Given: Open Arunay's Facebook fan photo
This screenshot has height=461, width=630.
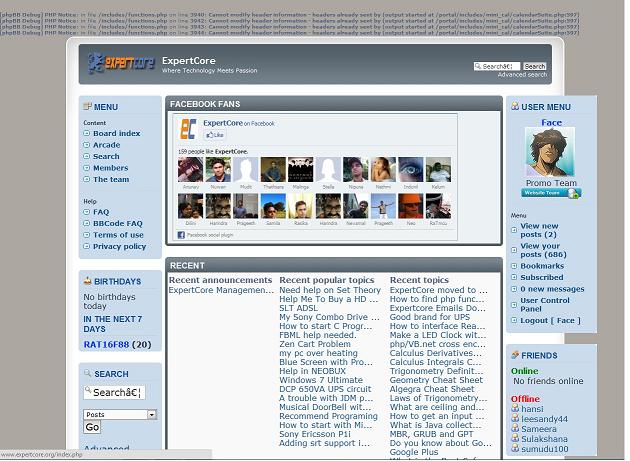Looking at the screenshot, I should [190, 169].
